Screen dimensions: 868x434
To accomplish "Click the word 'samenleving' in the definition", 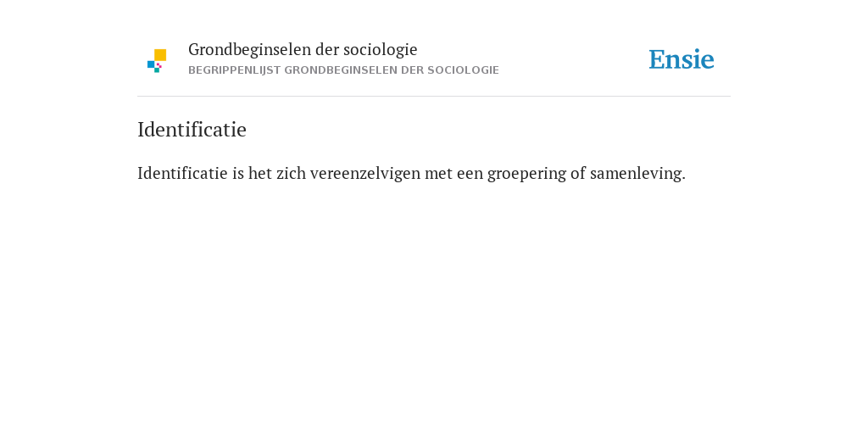I will [636, 174].
